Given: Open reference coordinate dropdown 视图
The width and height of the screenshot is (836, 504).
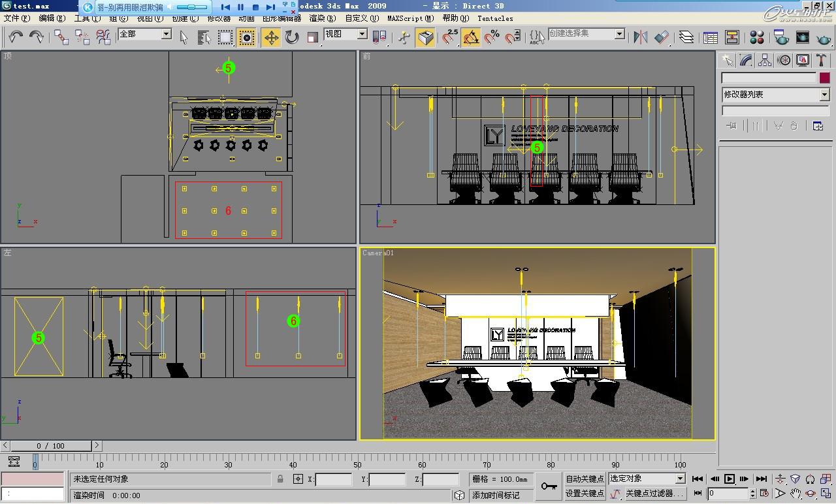Looking at the screenshot, I should coord(346,34).
